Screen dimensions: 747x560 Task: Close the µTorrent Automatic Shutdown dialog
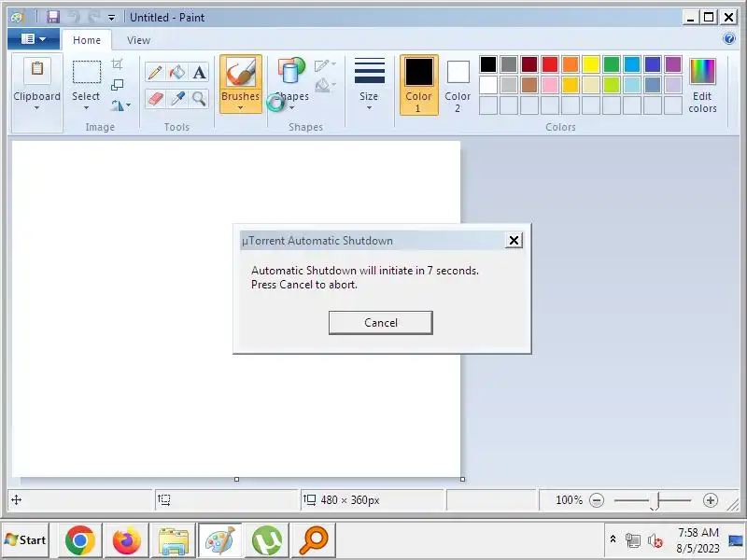point(514,241)
